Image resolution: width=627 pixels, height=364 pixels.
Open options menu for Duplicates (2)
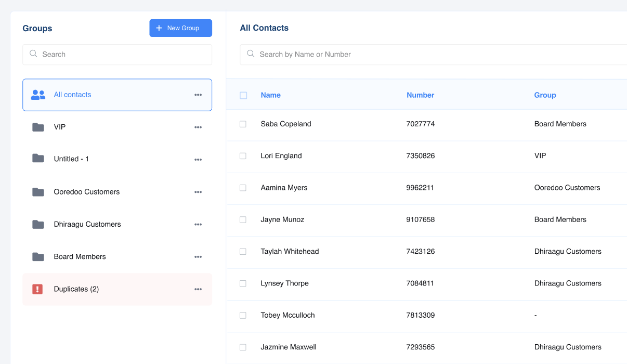[198, 289]
